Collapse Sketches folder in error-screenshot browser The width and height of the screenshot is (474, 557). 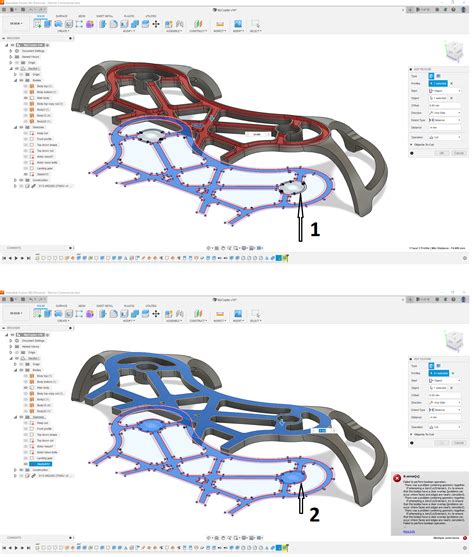click(x=16, y=417)
